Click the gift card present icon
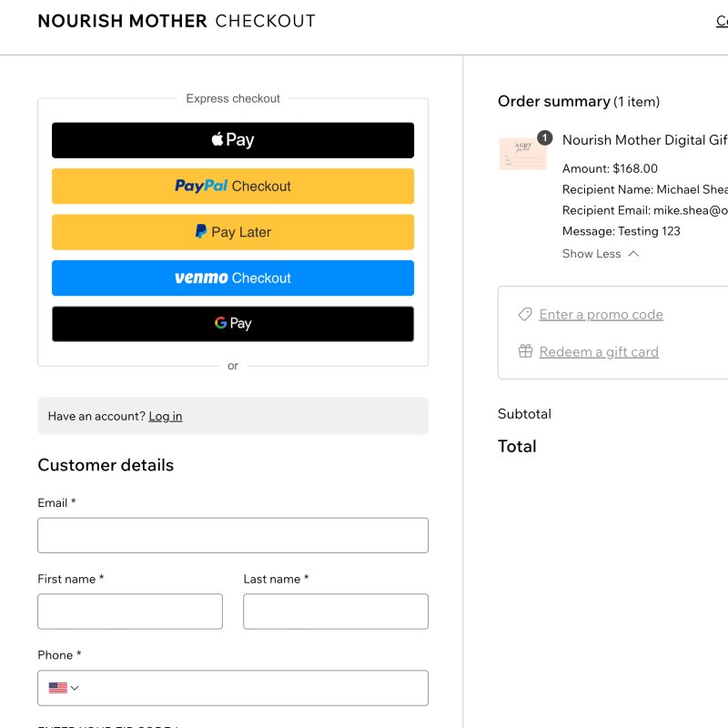Viewport: 728px width, 728px height. (525, 351)
